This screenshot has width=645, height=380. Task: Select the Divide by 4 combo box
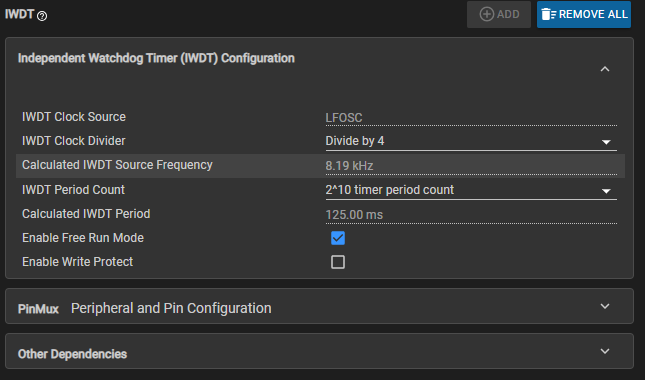point(471,141)
